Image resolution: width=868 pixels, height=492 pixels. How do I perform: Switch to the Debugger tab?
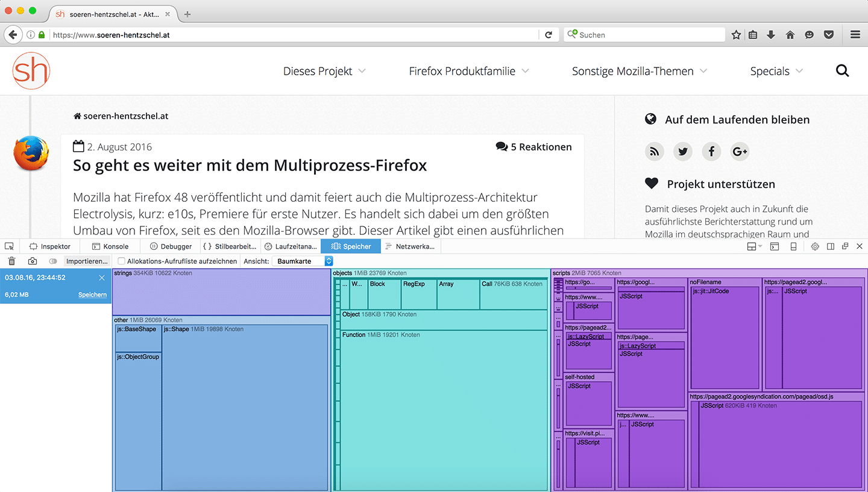[x=171, y=246]
